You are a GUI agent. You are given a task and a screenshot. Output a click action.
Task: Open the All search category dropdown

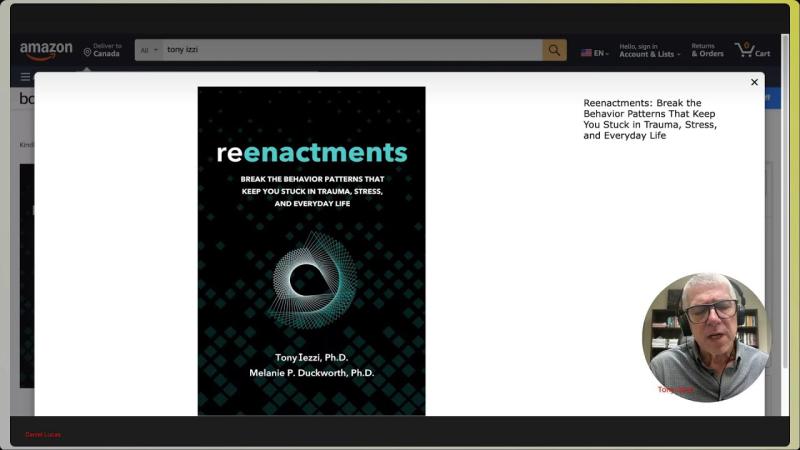[x=149, y=50]
